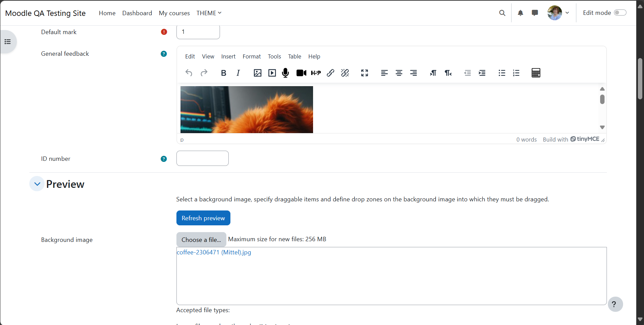
Task: Click the Moodle QA Testing Site title
Action: click(x=45, y=13)
